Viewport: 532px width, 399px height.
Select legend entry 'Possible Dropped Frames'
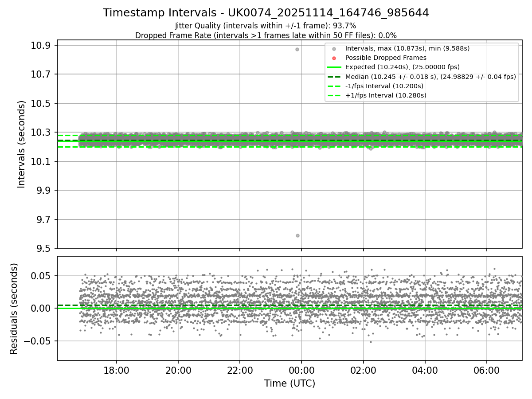[386, 58]
